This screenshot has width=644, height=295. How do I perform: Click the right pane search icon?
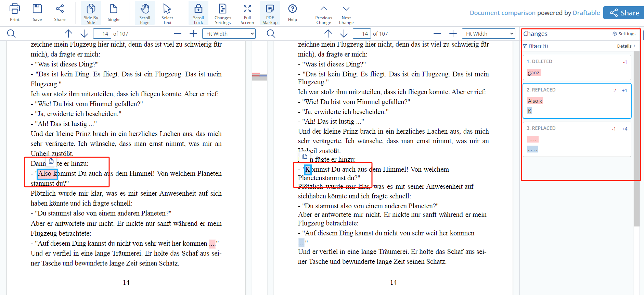tap(271, 34)
